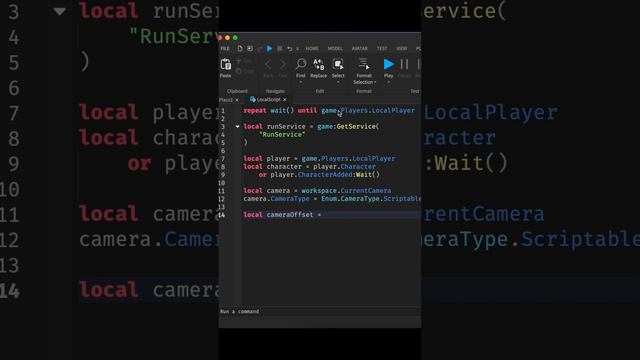Click the small blue play icon in quick access bar
640x360 pixels.
(x=269, y=49)
